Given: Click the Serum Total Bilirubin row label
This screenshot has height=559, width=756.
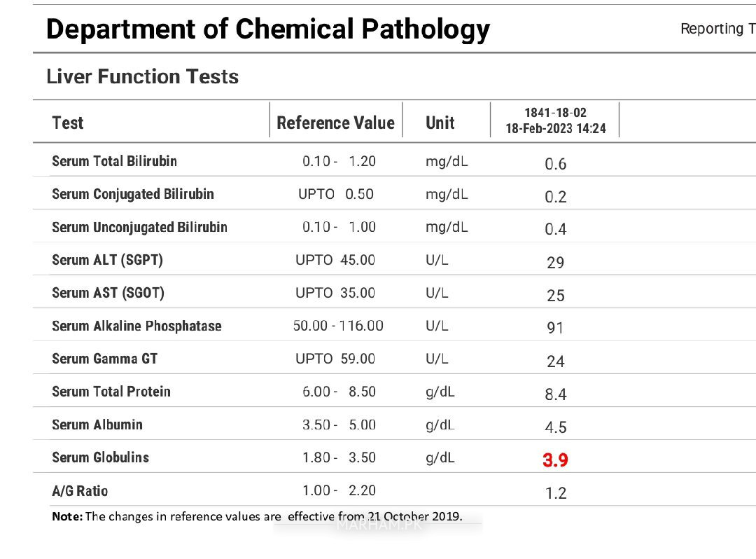Looking at the screenshot, I should [114, 160].
